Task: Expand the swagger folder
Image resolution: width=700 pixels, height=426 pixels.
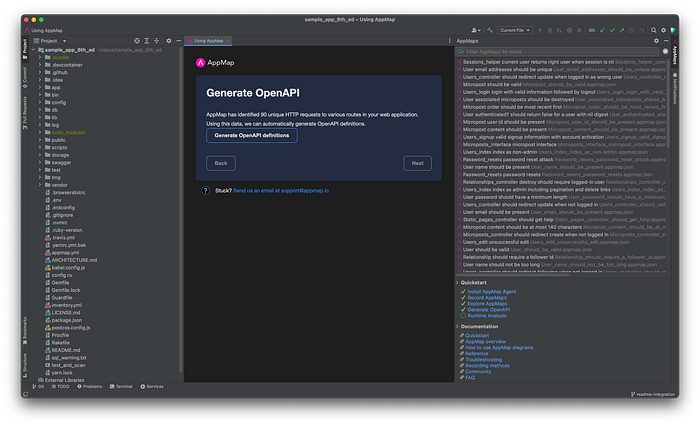Action: (x=40, y=163)
